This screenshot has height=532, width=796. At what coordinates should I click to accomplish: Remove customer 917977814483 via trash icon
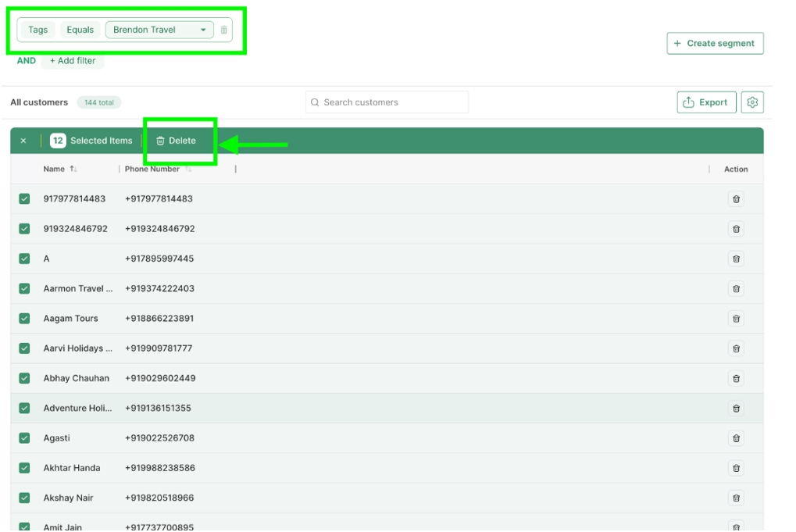[735, 199]
